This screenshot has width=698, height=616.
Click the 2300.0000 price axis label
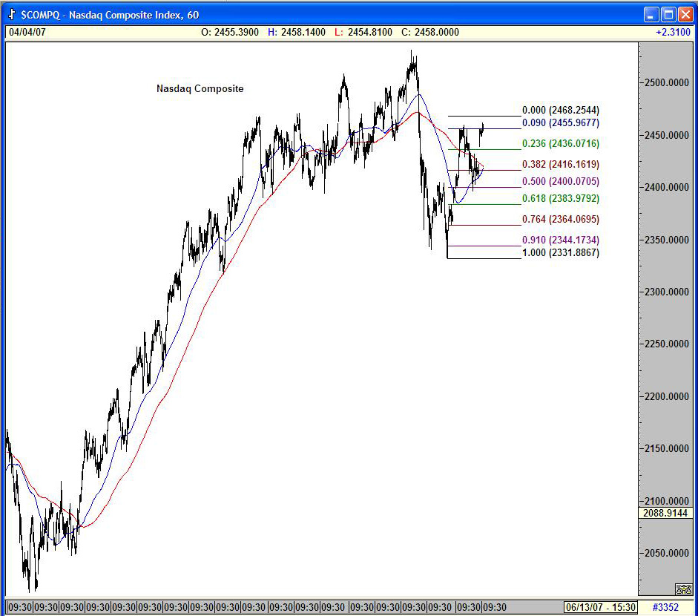(x=666, y=292)
